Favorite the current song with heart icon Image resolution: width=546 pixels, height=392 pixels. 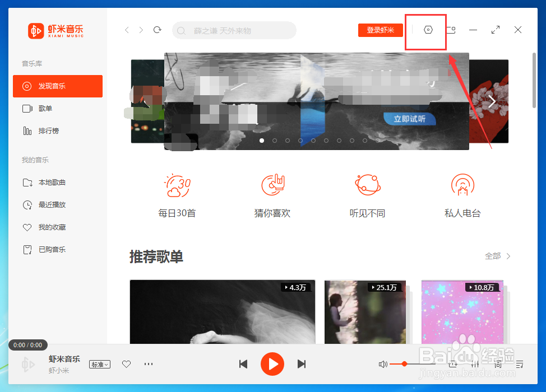point(126,364)
